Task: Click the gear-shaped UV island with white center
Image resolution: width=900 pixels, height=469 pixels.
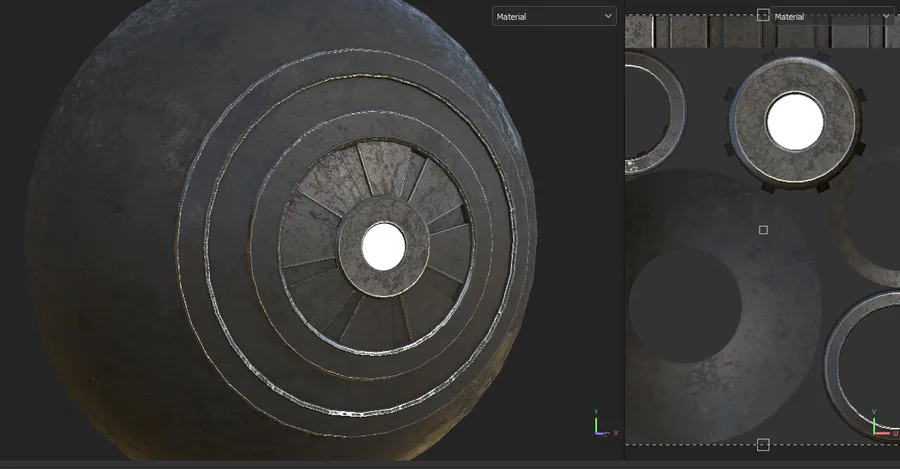Action: (795, 123)
